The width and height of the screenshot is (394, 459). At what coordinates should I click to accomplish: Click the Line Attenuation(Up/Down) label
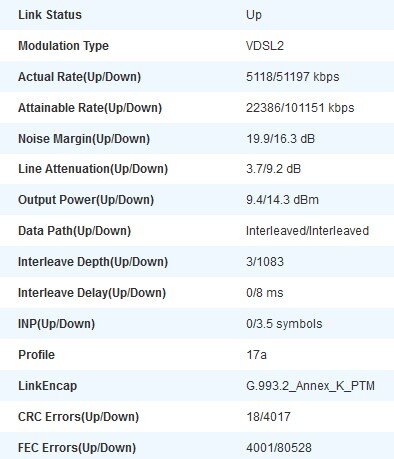click(93, 169)
